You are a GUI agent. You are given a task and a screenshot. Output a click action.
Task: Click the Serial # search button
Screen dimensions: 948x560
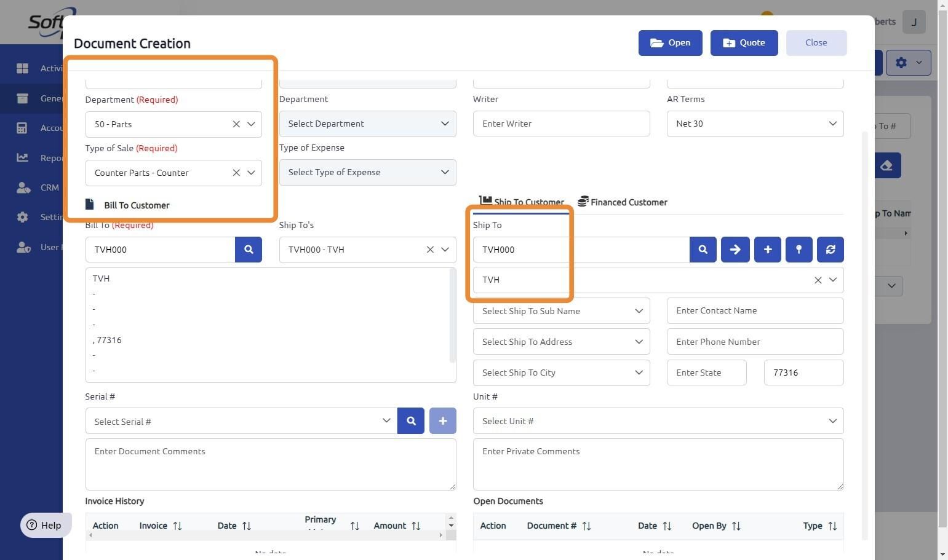tap(411, 421)
